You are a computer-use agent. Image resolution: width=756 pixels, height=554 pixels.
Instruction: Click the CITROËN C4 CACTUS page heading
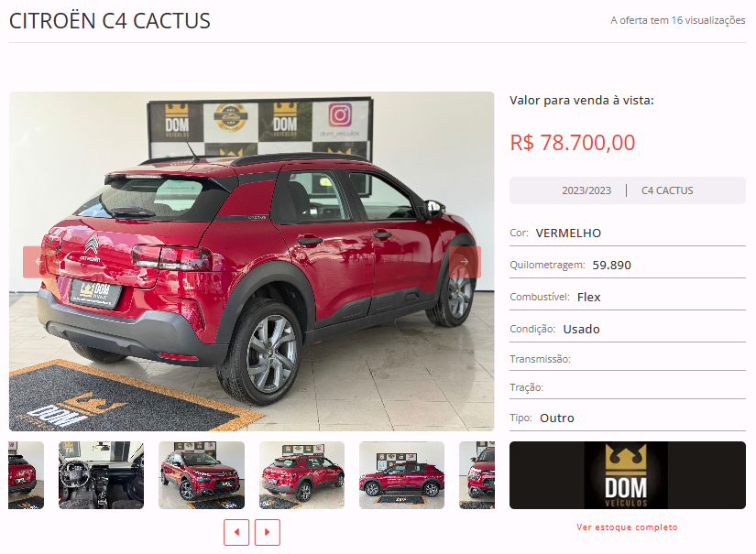(x=109, y=21)
